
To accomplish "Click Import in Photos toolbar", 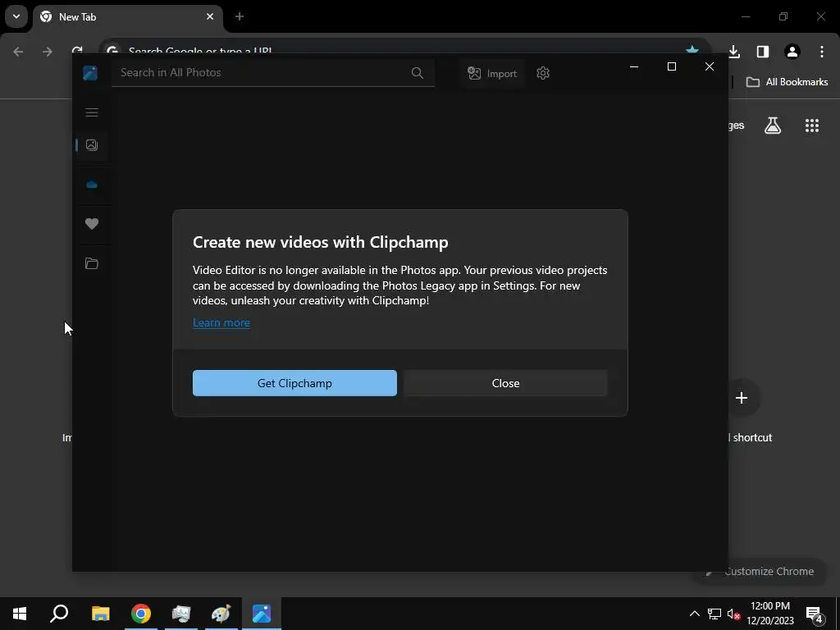I will tap(492, 73).
